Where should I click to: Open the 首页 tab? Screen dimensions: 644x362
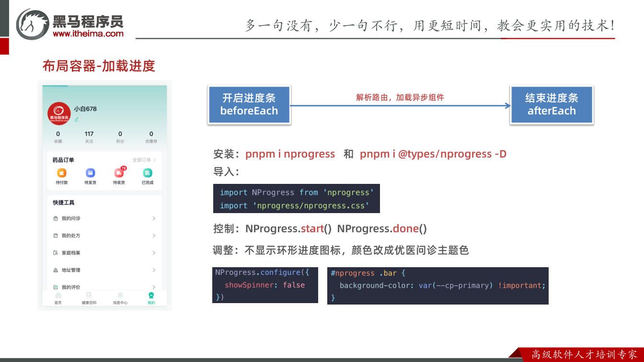point(58,298)
